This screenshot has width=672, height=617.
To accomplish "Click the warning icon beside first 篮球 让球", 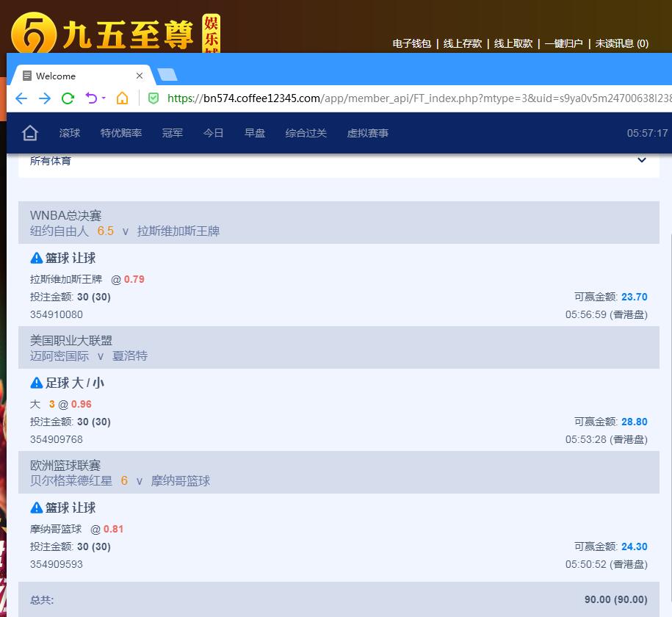I will (x=37, y=258).
